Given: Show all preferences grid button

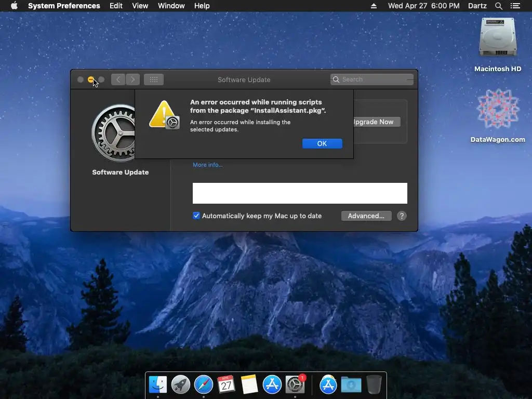Looking at the screenshot, I should click(x=154, y=79).
